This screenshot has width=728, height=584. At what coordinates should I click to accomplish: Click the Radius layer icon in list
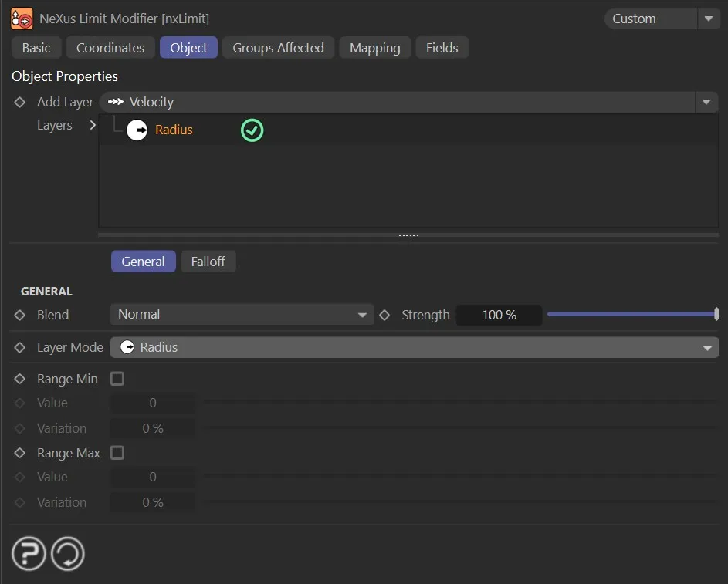tap(137, 130)
